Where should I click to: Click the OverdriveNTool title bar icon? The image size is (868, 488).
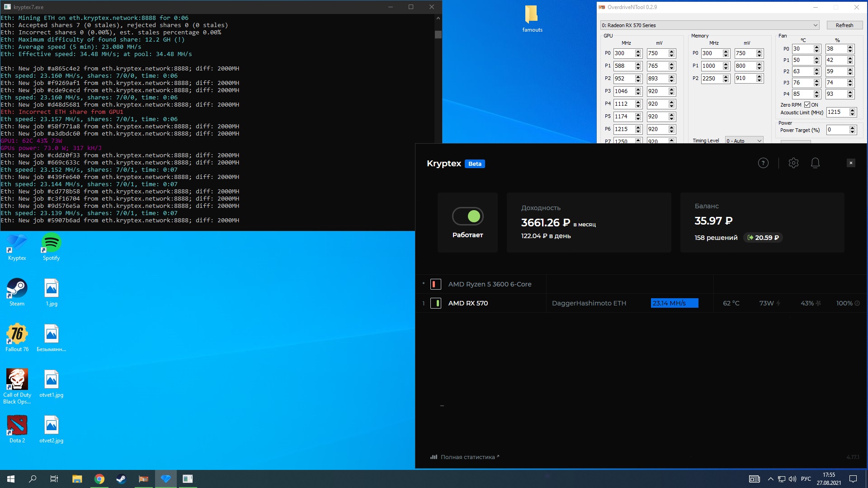click(602, 7)
